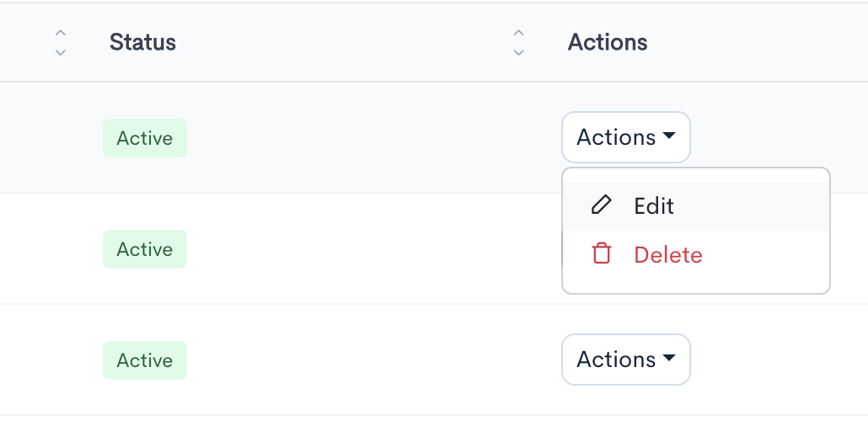The width and height of the screenshot is (868, 426).
Task: Click the up chevron left of Status header
Action: pyautogui.click(x=60, y=34)
